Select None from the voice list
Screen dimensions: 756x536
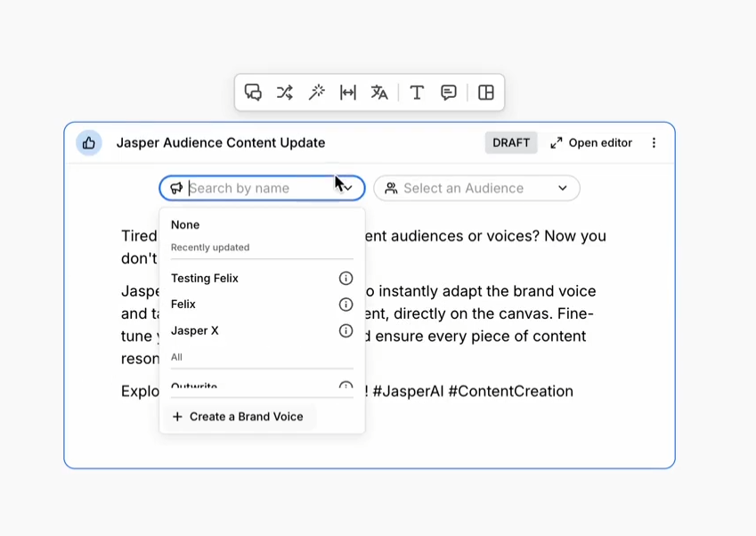pyautogui.click(x=185, y=225)
